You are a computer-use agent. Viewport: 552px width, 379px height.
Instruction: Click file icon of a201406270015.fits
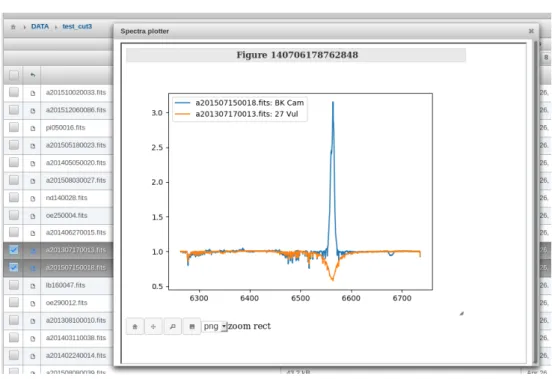[x=33, y=233]
